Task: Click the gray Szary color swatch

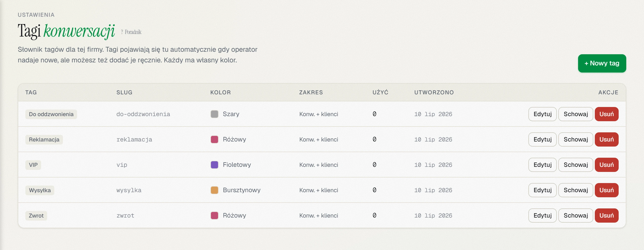Action: (x=214, y=114)
